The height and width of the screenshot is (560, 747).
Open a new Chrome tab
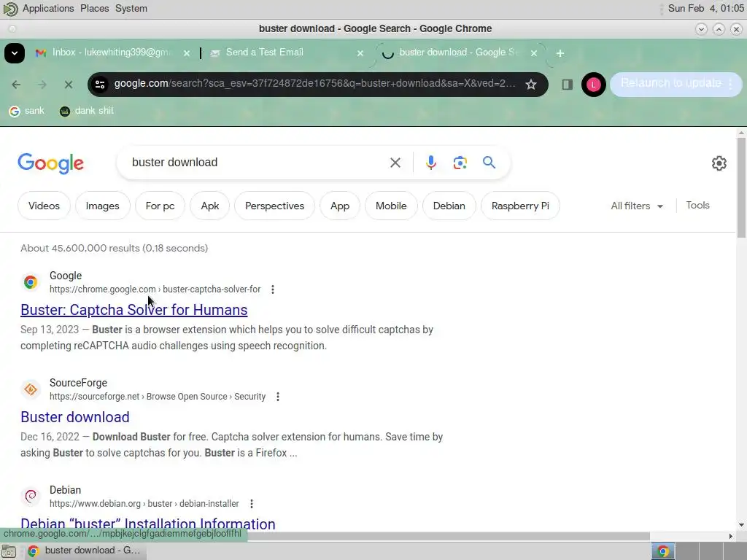point(560,52)
